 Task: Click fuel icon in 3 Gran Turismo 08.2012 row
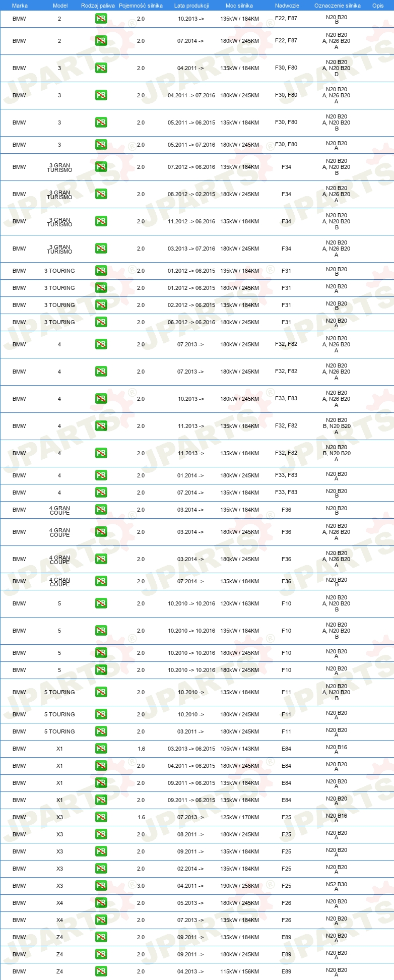click(101, 194)
